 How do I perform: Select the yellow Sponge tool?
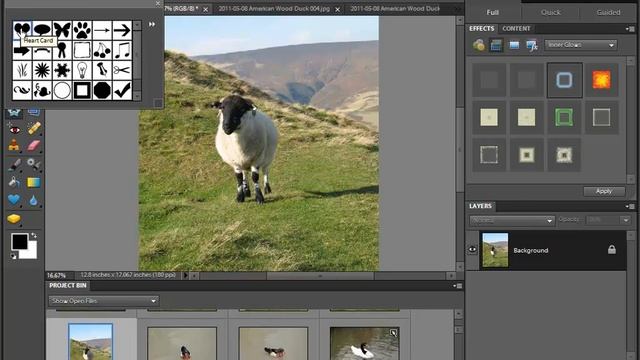(14, 219)
